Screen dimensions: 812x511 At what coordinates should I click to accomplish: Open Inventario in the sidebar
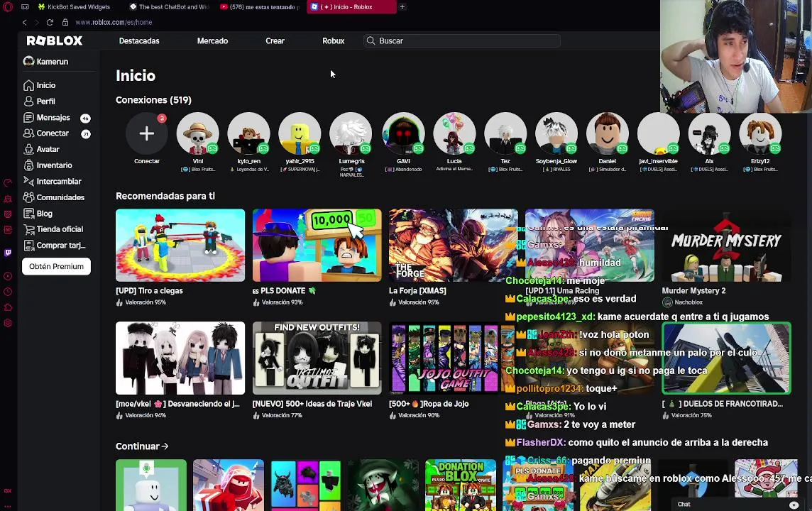(x=48, y=165)
